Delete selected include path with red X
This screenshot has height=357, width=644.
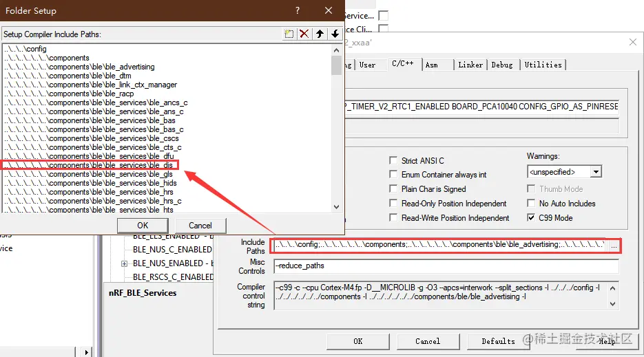pyautogui.click(x=304, y=34)
